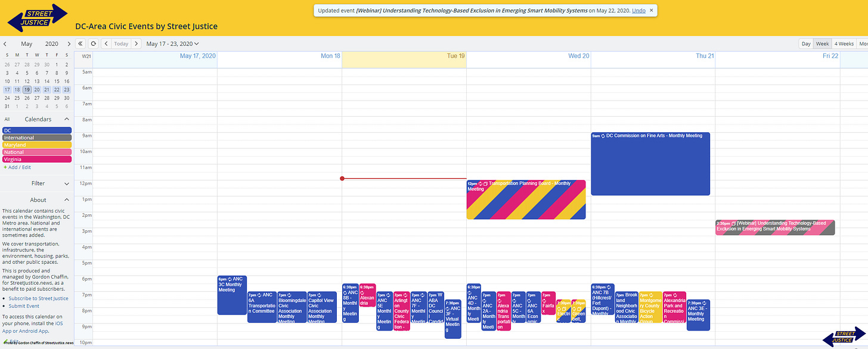
Task: Click the Thu 21 column header
Action: coord(704,56)
